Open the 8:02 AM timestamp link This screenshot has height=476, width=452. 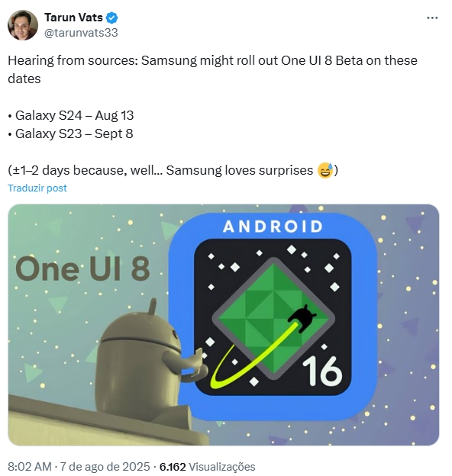coord(30,467)
